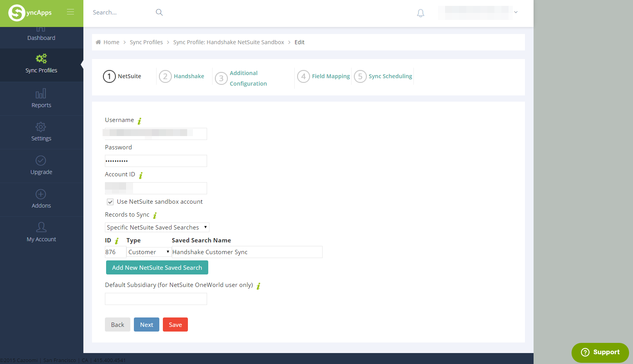This screenshot has width=633, height=364.
Task: Click the Username info icon
Action: [139, 121]
